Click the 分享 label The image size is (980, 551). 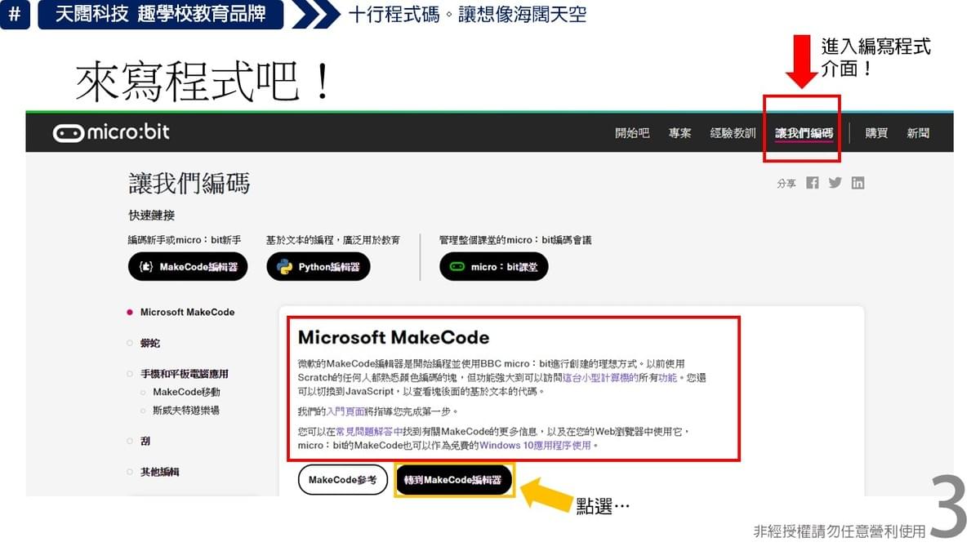click(786, 184)
